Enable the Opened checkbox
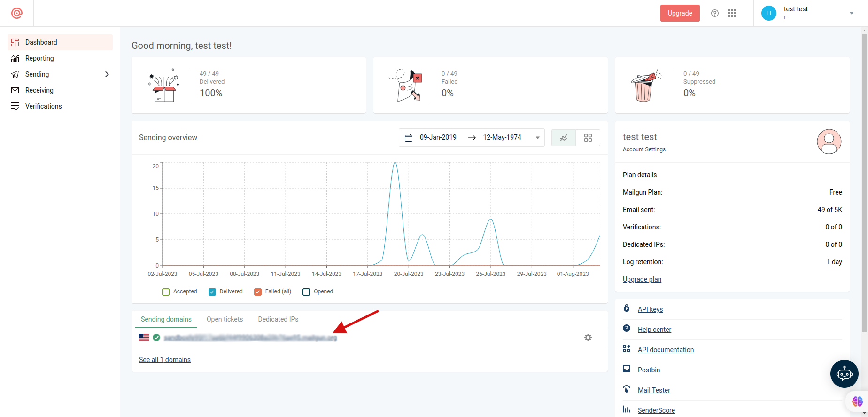The image size is (868, 417). pyautogui.click(x=306, y=292)
